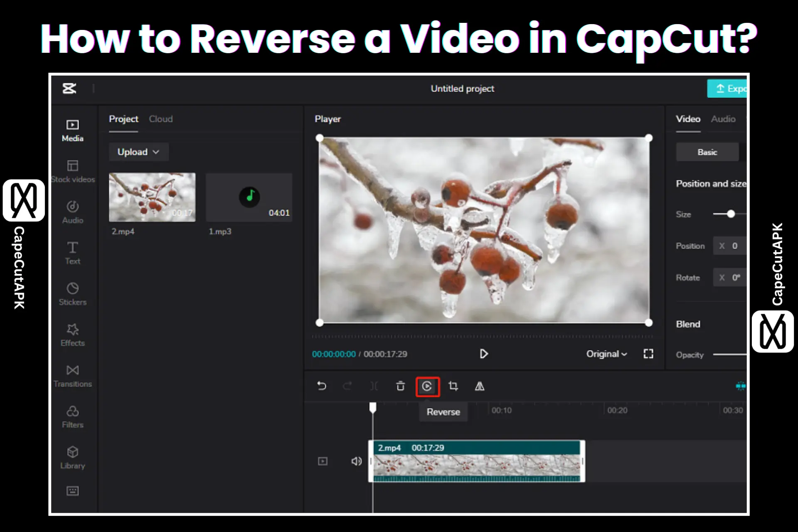Image resolution: width=798 pixels, height=532 pixels.
Task: Mute the video track speaker icon
Action: [356, 461]
